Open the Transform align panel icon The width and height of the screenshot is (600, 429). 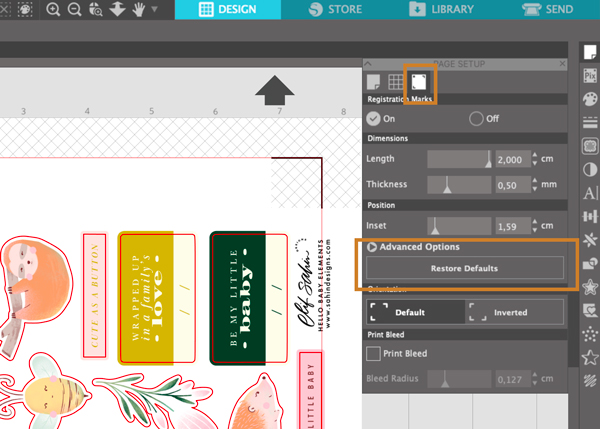(x=590, y=217)
